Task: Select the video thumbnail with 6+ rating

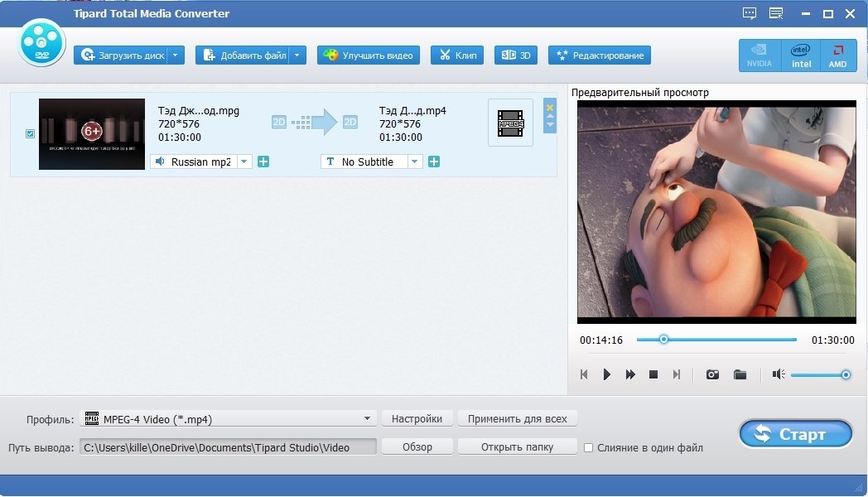Action: click(x=92, y=134)
